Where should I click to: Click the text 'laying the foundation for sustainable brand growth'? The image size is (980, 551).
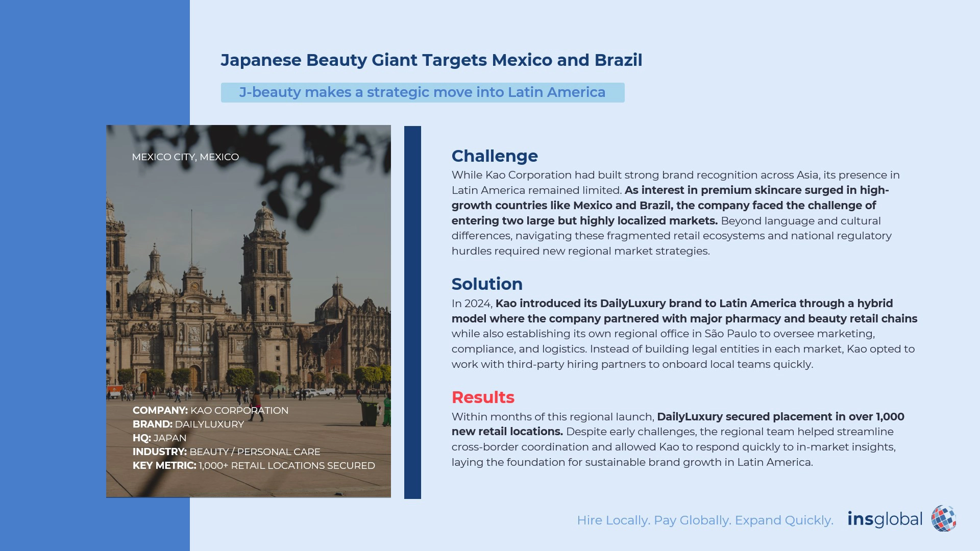click(587, 462)
